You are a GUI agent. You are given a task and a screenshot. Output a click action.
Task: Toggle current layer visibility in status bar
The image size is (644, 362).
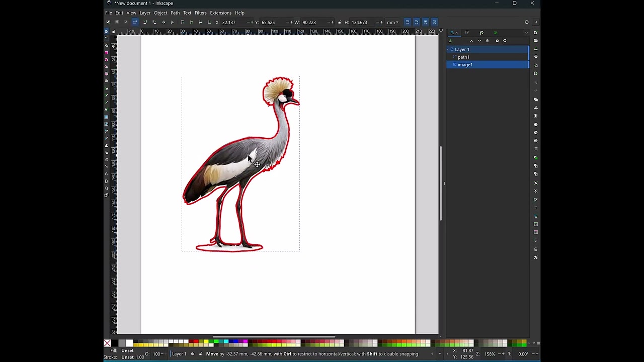pos(192,354)
